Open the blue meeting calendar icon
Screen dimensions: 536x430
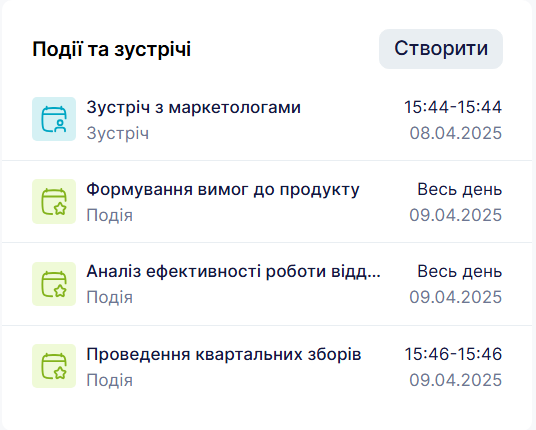(x=54, y=119)
